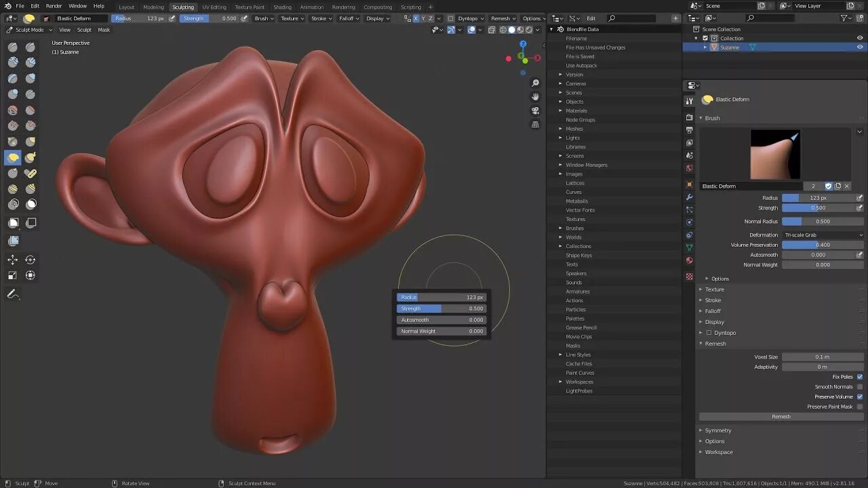Screen dimensions: 868x488
Task: Toggle Z axis symmetry in header
Action: (x=431, y=18)
